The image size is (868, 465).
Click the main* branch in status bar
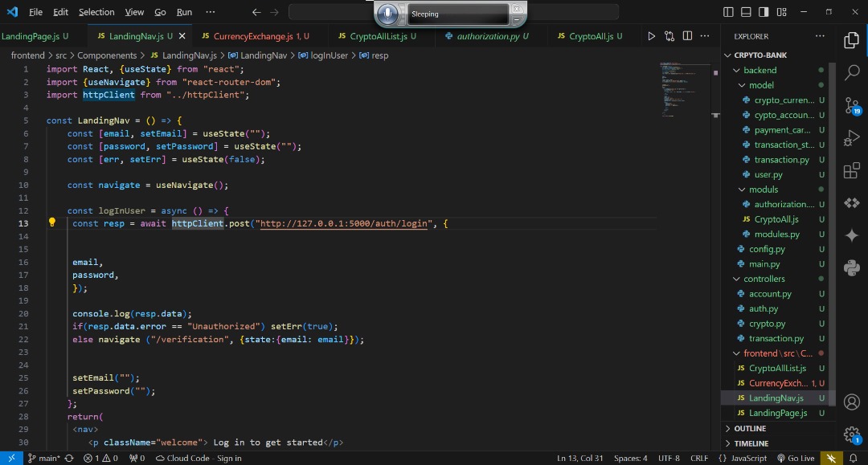(43, 458)
